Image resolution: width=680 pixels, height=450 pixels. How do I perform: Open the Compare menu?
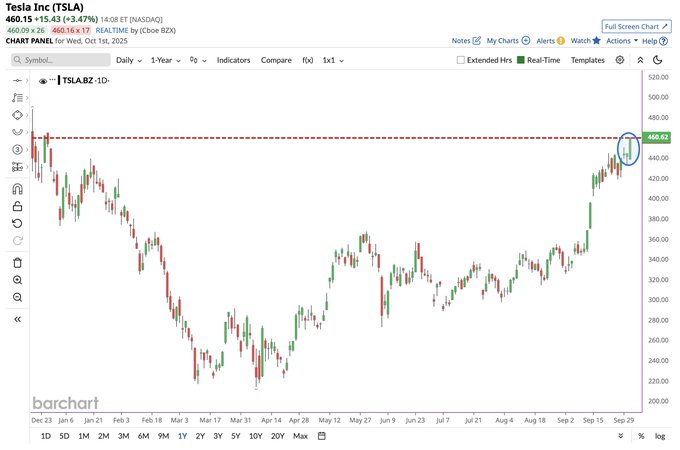pyautogui.click(x=276, y=60)
